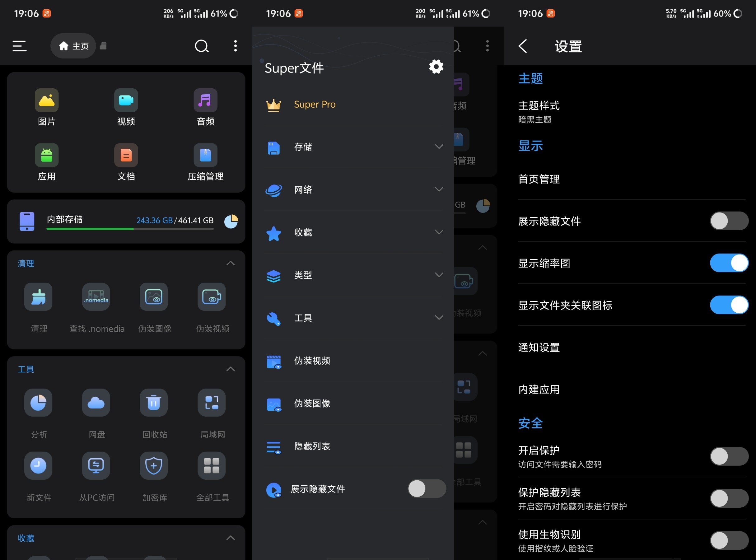Image resolution: width=756 pixels, height=560 pixels.
Task: Open the settings gear in drawer
Action: coord(436,67)
